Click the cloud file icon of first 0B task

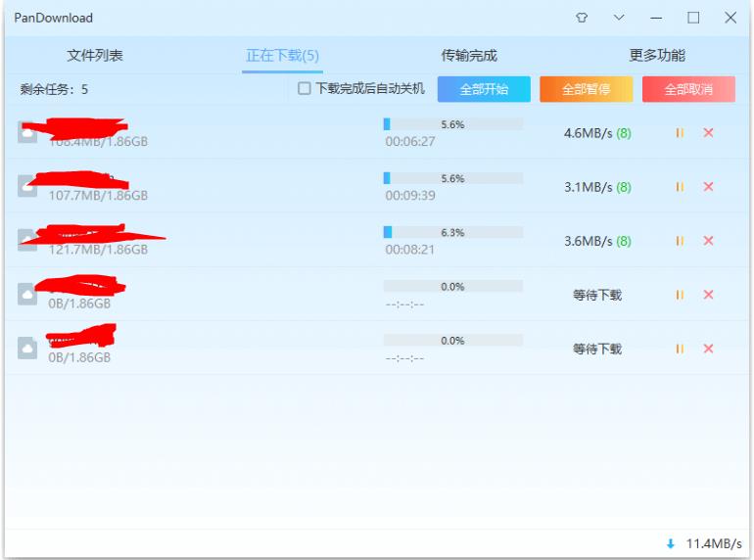pyautogui.click(x=27, y=294)
